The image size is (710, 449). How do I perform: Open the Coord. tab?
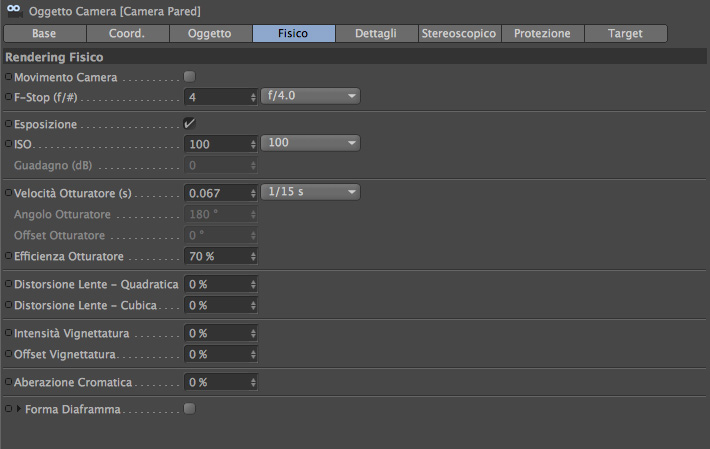tap(126, 34)
